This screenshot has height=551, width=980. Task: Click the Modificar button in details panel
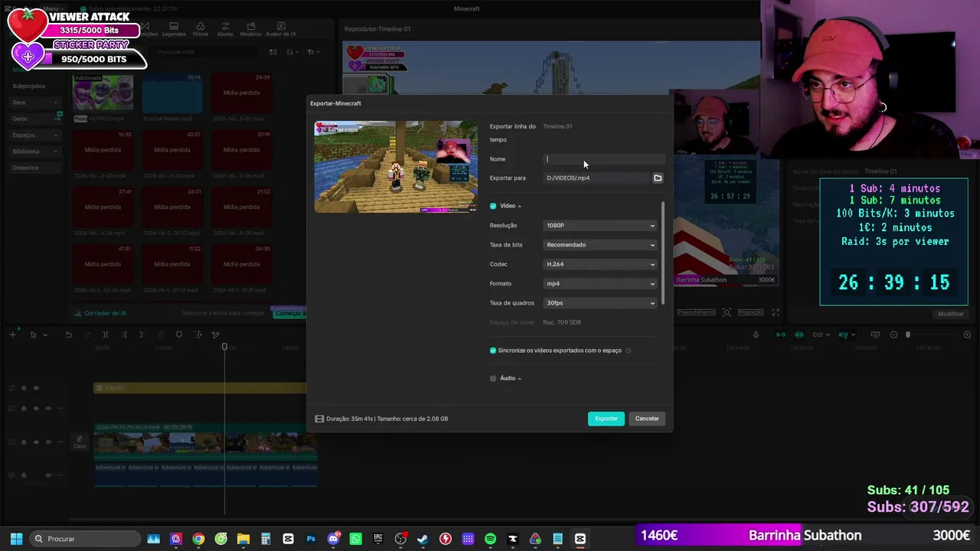coord(951,314)
